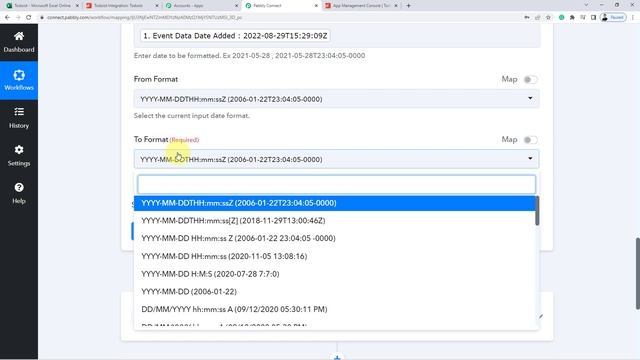Open Chrome three-dot menu
Screen dimensions: 640x360
click(633, 18)
